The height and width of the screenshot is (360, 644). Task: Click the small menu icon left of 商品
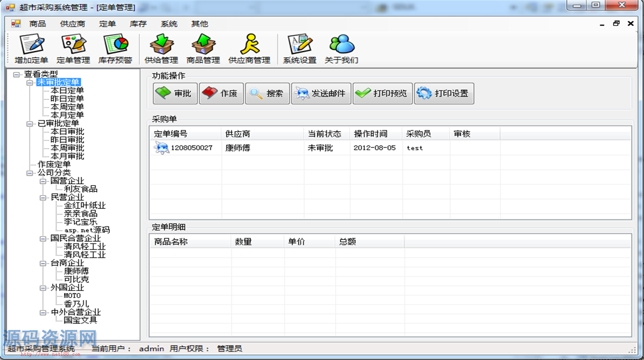pyautogui.click(x=16, y=24)
